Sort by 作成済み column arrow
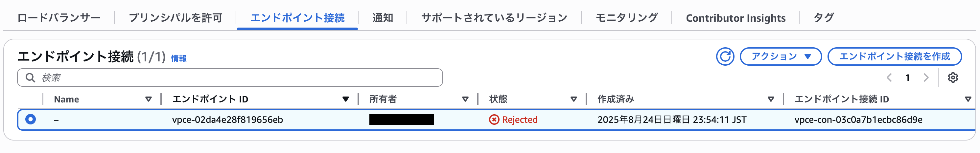This screenshot has width=980, height=153. [771, 99]
